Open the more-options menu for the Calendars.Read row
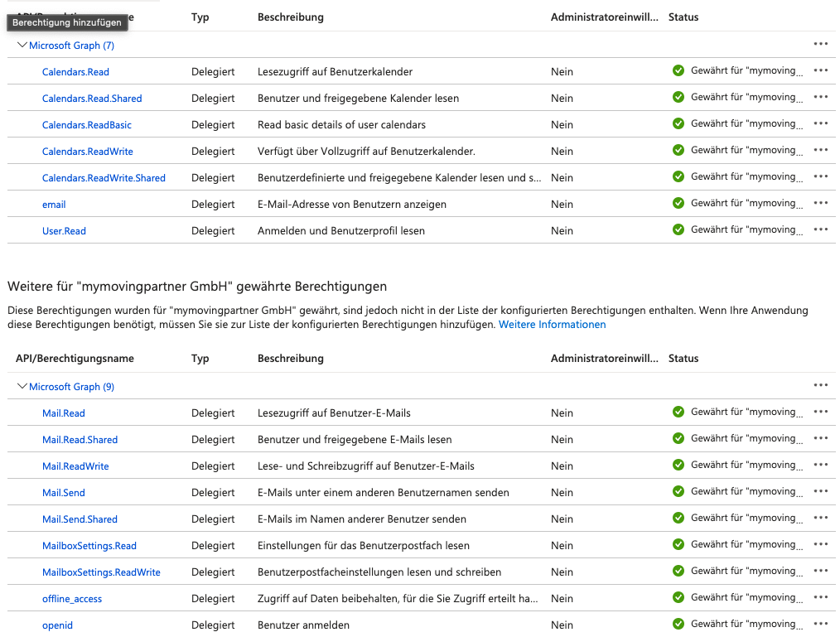840x637 pixels. click(x=820, y=70)
